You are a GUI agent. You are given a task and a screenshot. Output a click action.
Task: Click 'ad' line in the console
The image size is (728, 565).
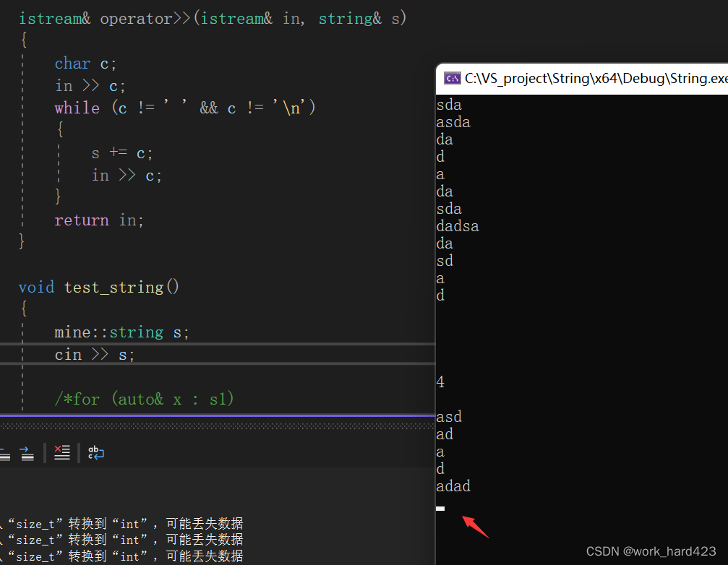coord(445,434)
